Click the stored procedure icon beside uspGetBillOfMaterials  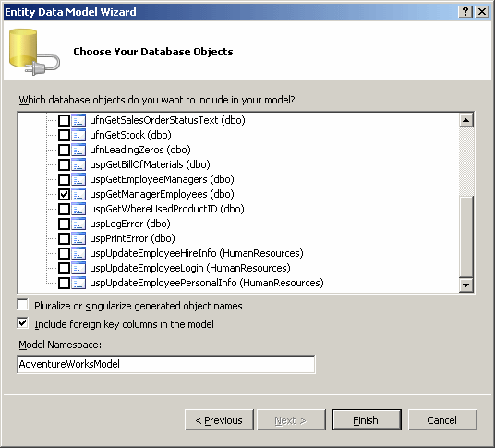coord(78,164)
